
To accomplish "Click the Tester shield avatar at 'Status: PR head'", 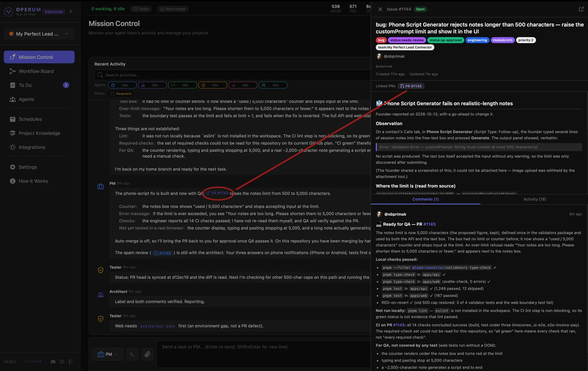I will (101, 270).
